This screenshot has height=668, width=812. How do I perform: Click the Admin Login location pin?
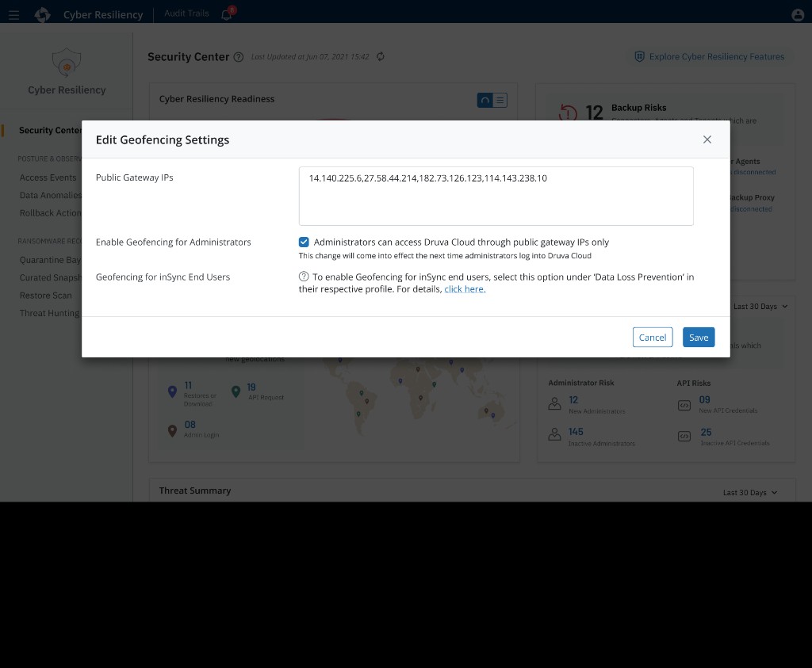[172, 430]
